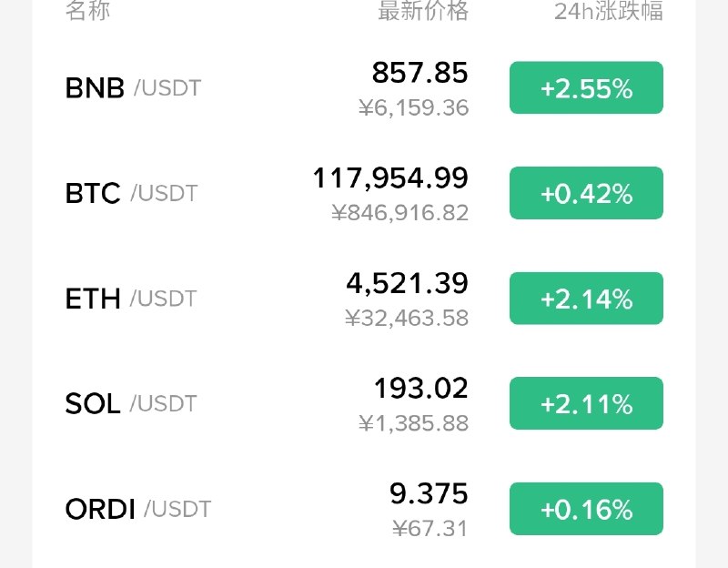
Task: Tap the +0.16% change badge for ORDI
Action: [x=586, y=509]
